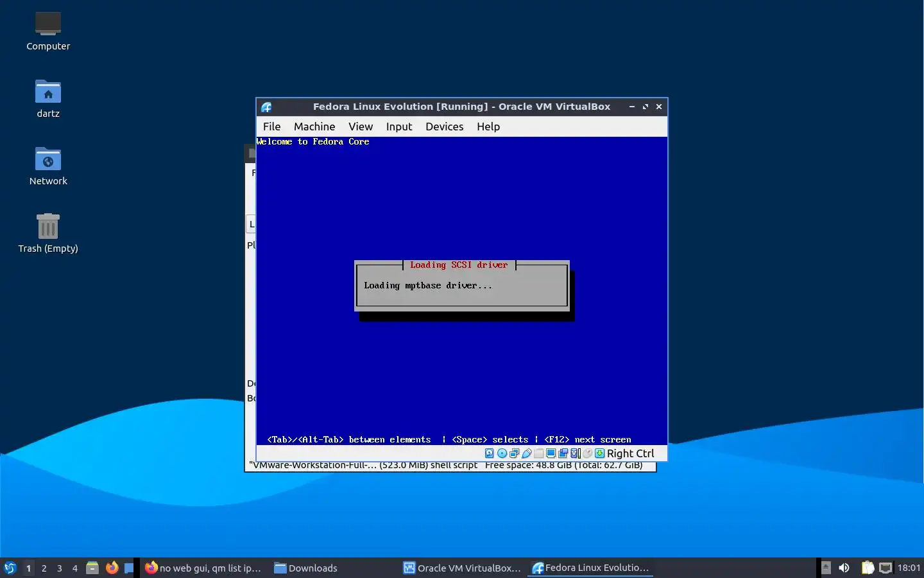Open the View menu
Image resolution: width=924 pixels, height=578 pixels.
(361, 127)
